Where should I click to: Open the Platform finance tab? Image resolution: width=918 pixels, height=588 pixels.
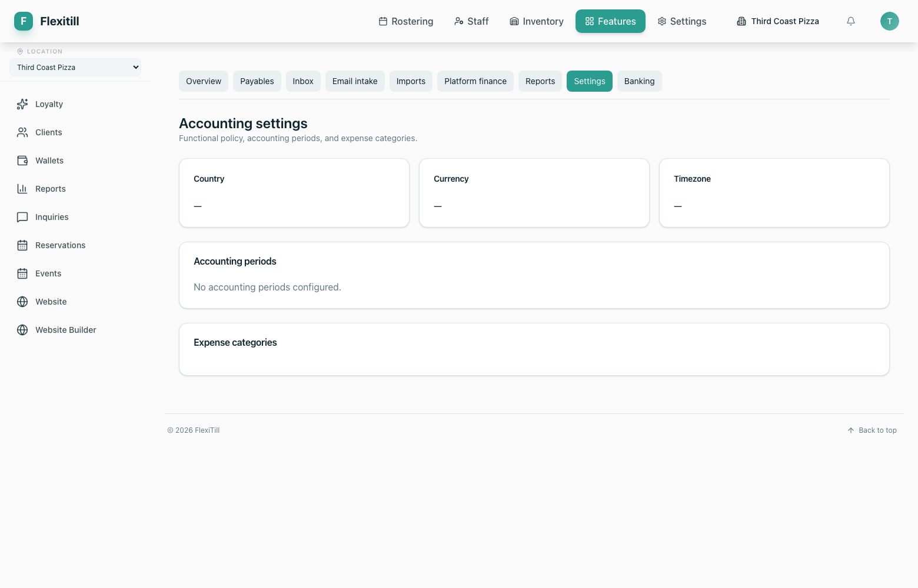coord(475,81)
